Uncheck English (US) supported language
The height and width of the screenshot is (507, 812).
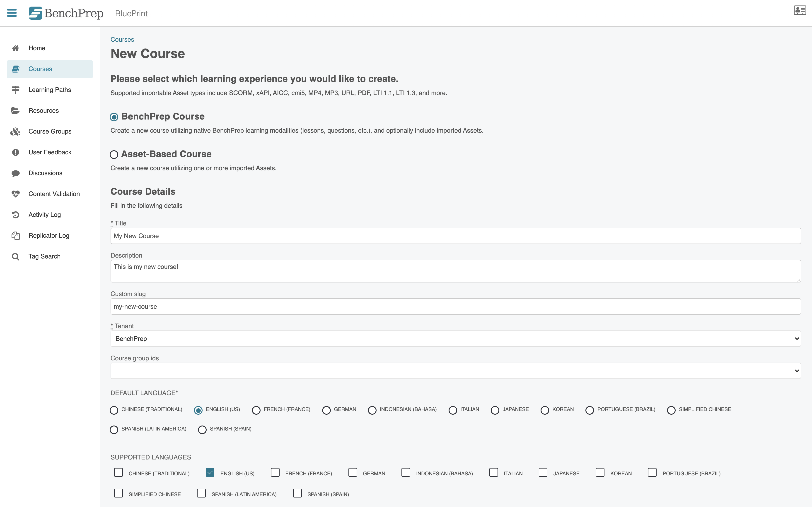click(210, 472)
